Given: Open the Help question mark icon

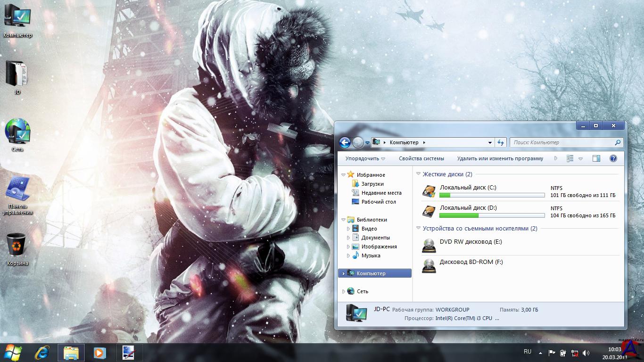Looking at the screenshot, I should [x=613, y=159].
